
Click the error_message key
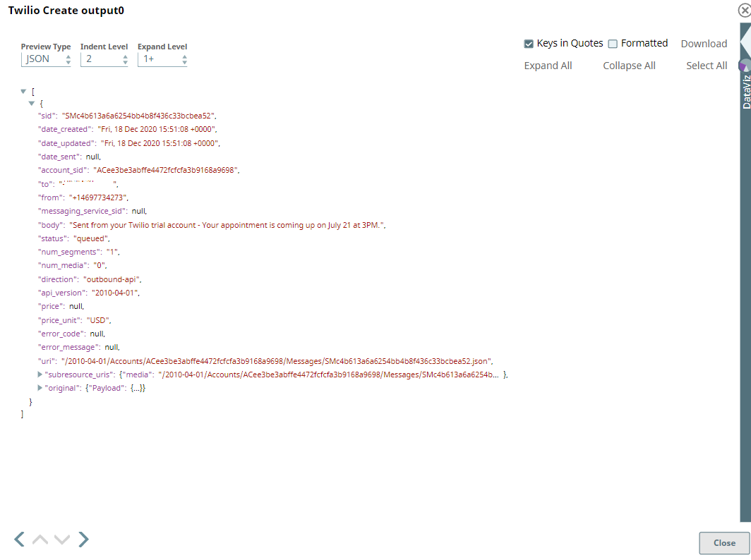tap(69, 347)
